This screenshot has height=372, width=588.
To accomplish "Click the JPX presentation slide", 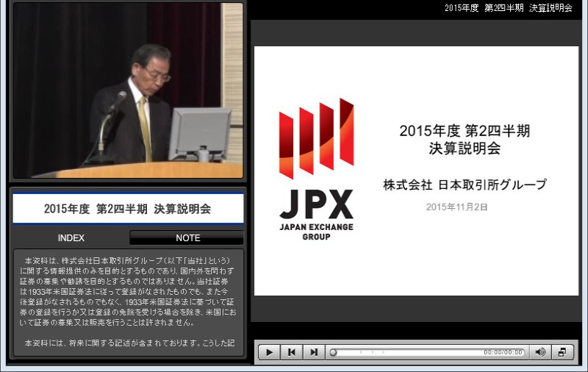I will (x=416, y=171).
